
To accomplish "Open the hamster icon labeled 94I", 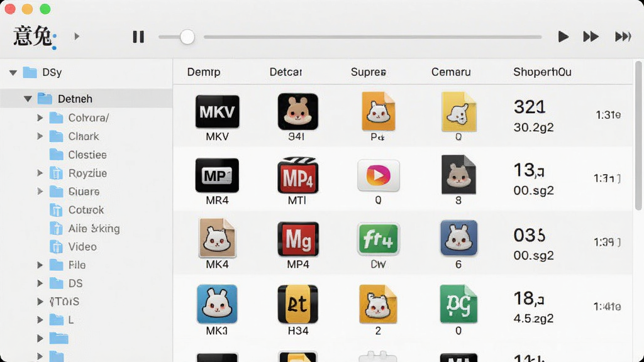I will coord(297,111).
